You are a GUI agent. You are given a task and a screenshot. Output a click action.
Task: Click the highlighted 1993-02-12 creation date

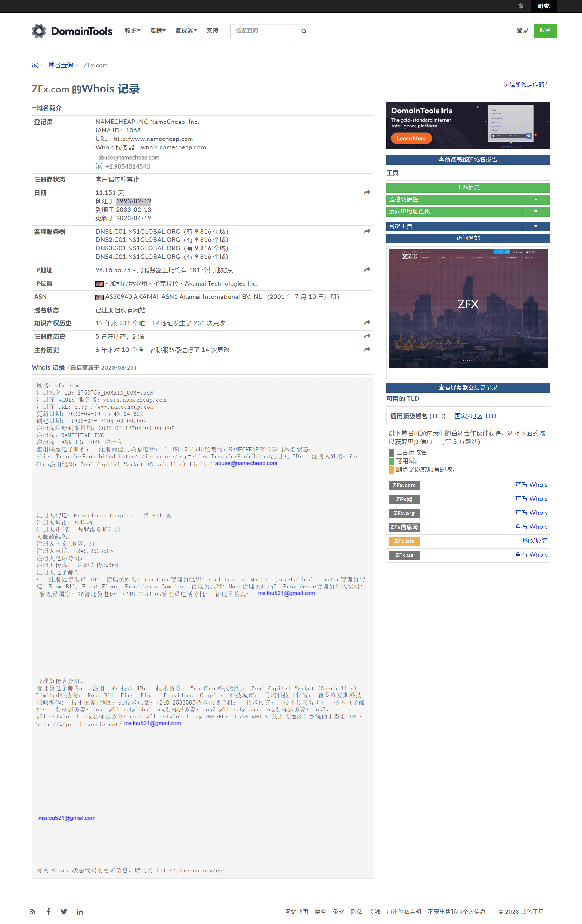point(133,202)
